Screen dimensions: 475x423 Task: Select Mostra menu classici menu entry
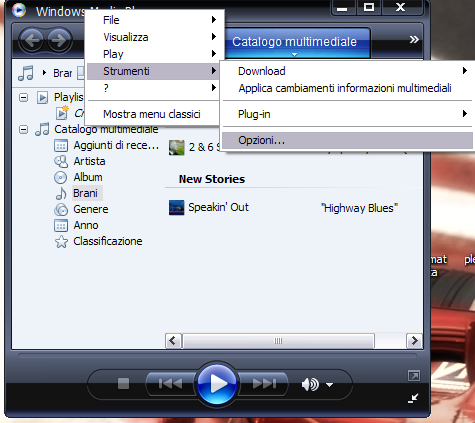pyautogui.click(x=152, y=114)
